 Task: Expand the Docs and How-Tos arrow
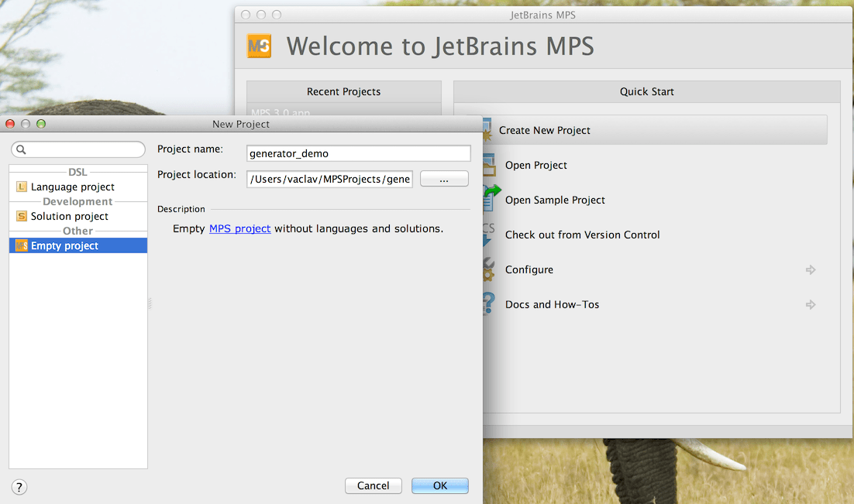(811, 304)
